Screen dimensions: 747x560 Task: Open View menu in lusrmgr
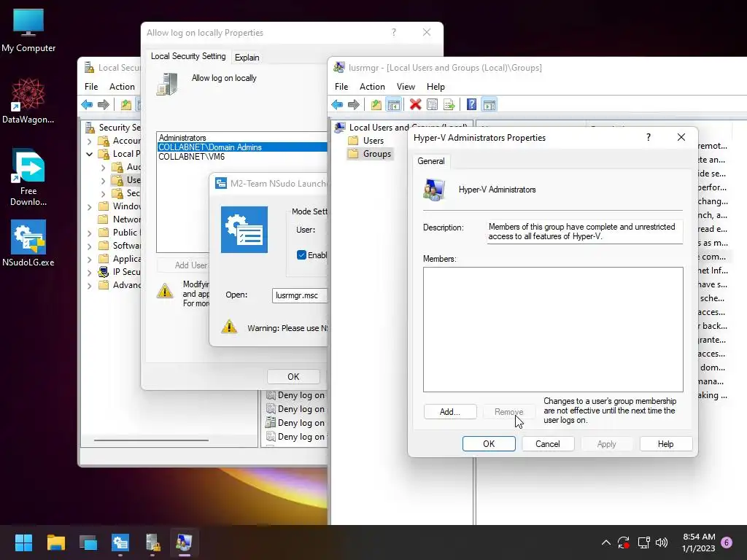tap(406, 86)
